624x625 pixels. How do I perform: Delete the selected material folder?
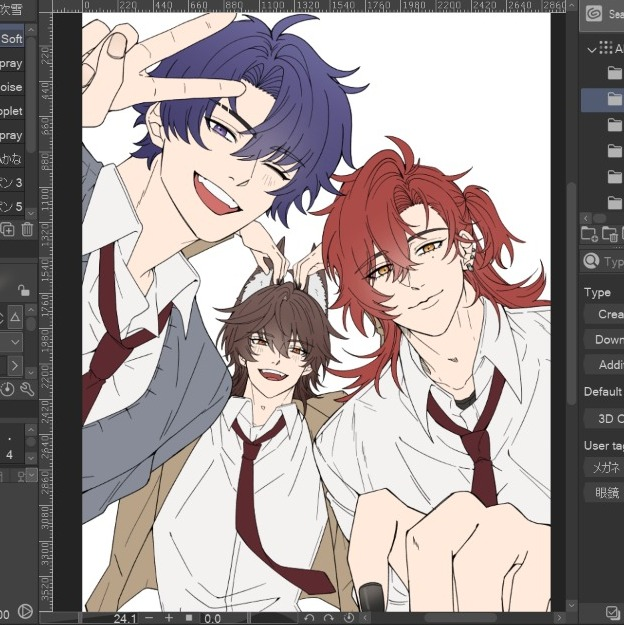tap(610, 234)
